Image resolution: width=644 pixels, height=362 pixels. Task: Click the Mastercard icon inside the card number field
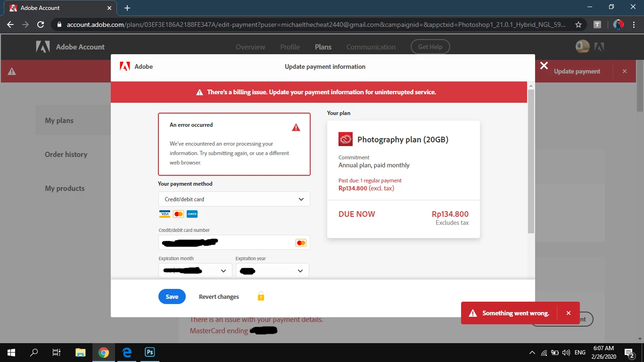(x=301, y=243)
